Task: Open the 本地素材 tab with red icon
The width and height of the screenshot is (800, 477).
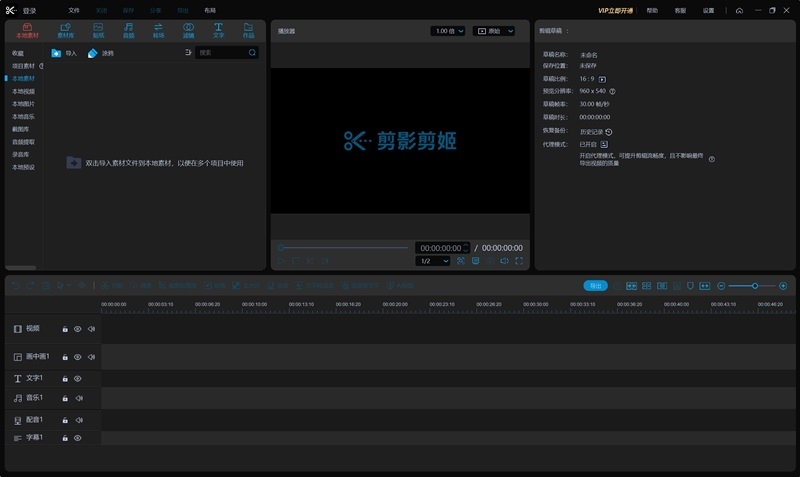Action: [x=27, y=31]
